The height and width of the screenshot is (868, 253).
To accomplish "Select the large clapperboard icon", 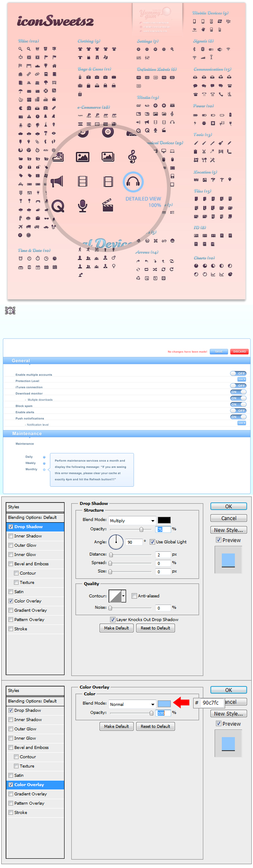I will (x=108, y=205).
